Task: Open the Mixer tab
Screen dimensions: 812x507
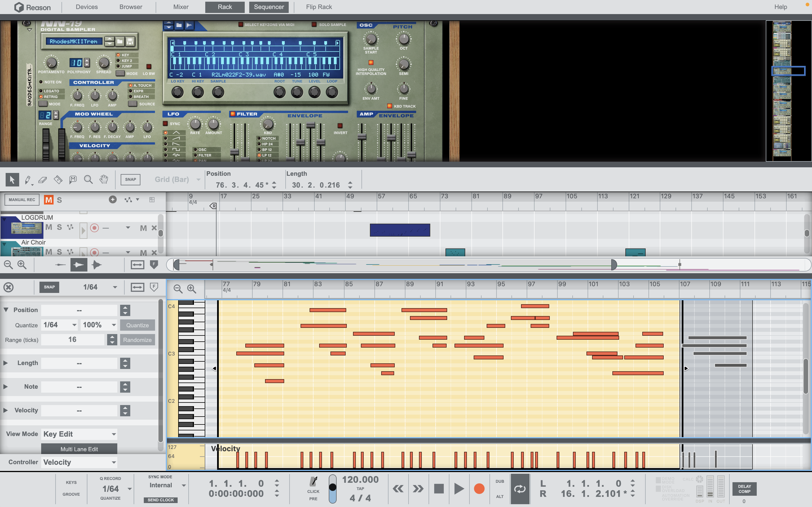Action: [x=180, y=7]
